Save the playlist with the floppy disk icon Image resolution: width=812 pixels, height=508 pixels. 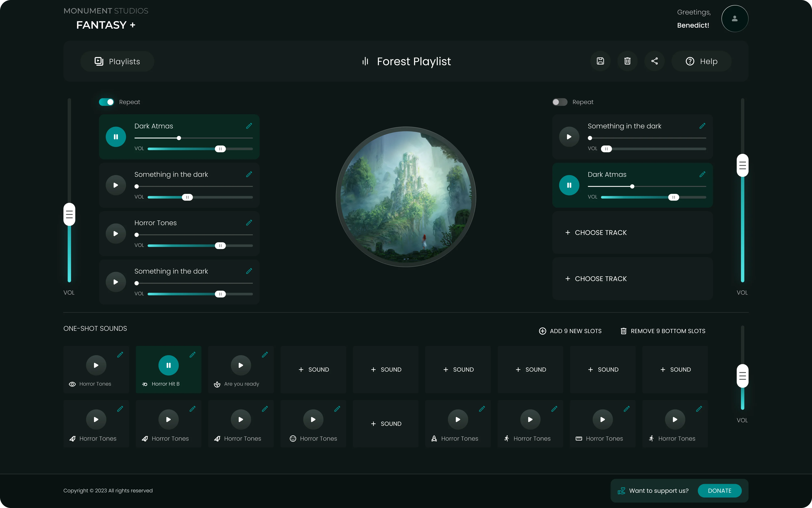(x=600, y=61)
